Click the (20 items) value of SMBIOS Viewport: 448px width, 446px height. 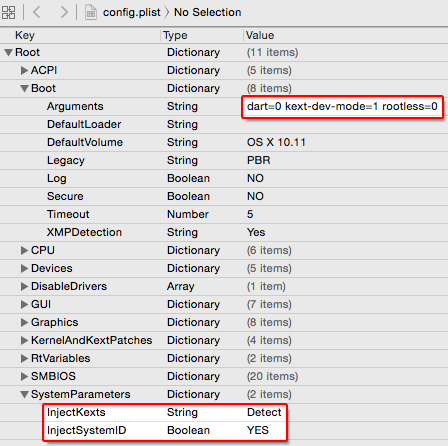[x=272, y=376]
